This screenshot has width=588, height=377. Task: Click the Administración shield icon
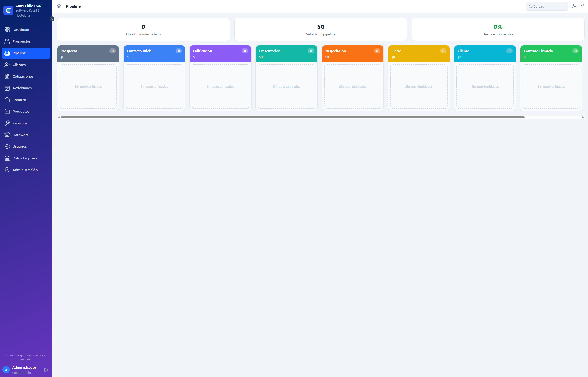coord(7,170)
